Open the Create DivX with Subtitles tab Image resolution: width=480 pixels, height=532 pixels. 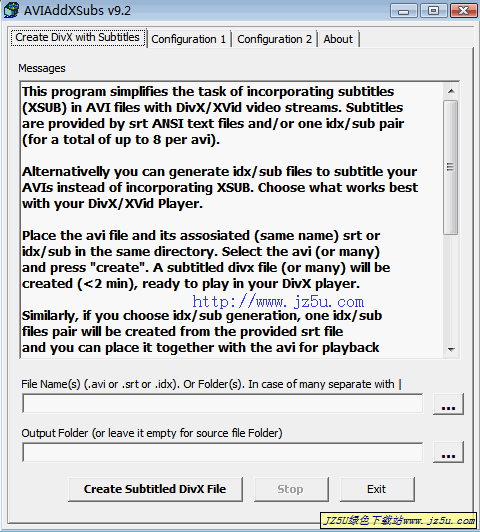tap(78, 38)
